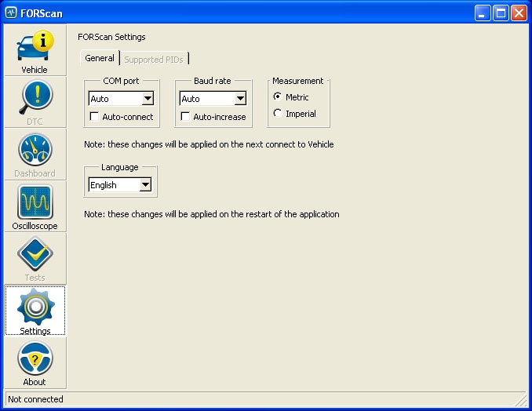Open the Vehicle section car icon

coord(35,46)
